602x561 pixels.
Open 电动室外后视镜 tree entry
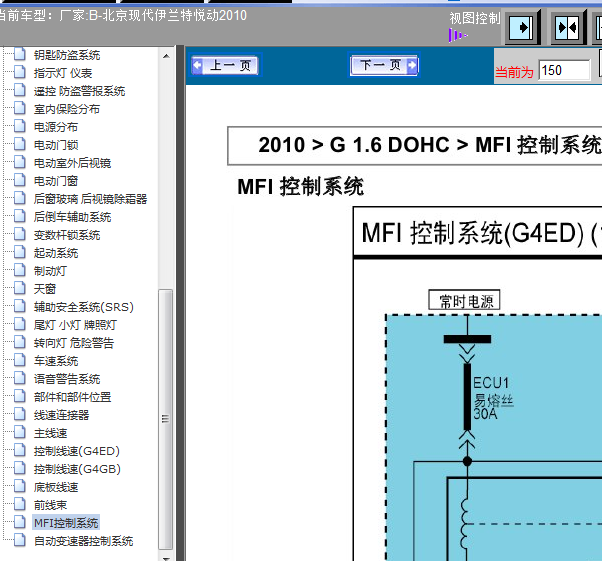click(x=73, y=163)
